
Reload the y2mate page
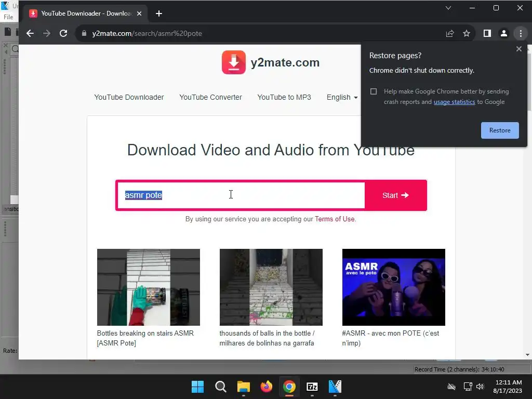tap(63, 33)
